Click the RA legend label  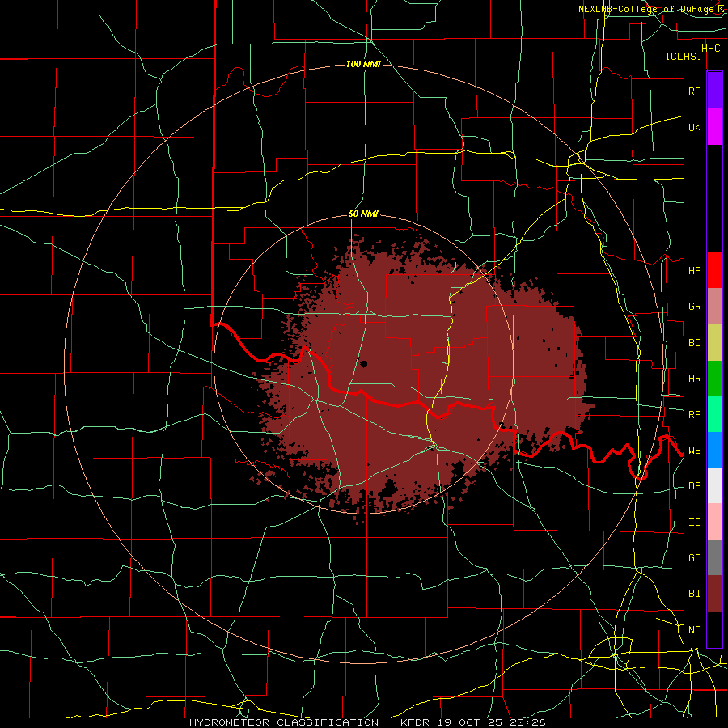(x=694, y=415)
